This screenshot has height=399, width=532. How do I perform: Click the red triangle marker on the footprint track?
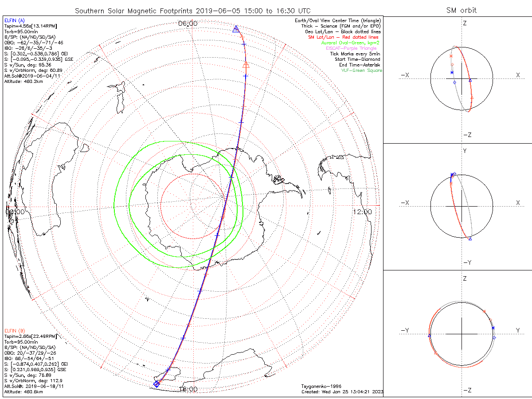coord(246,65)
